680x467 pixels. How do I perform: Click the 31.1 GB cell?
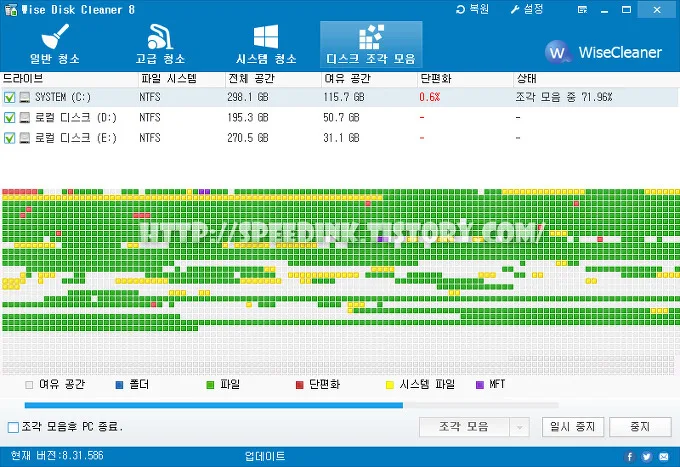pyautogui.click(x=341, y=138)
